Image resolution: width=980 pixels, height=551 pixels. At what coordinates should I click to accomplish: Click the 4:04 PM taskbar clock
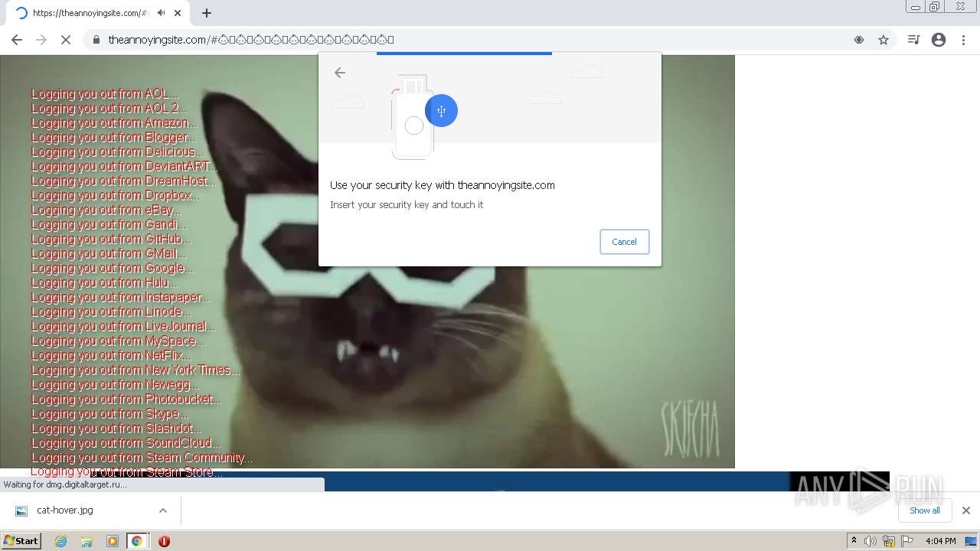(x=940, y=541)
